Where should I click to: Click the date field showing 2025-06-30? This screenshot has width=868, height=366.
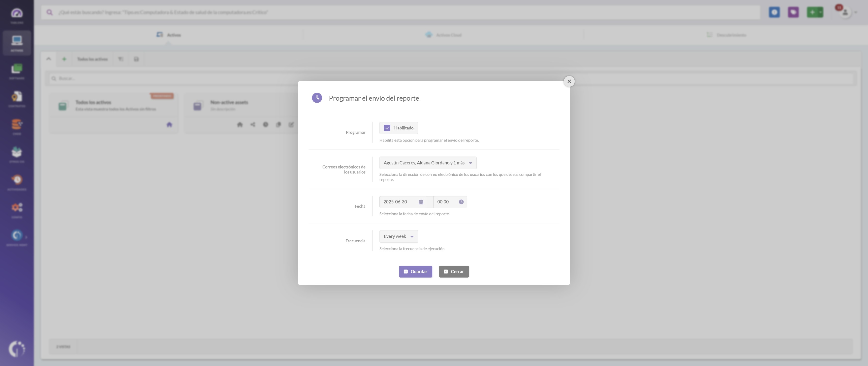pyautogui.click(x=406, y=202)
